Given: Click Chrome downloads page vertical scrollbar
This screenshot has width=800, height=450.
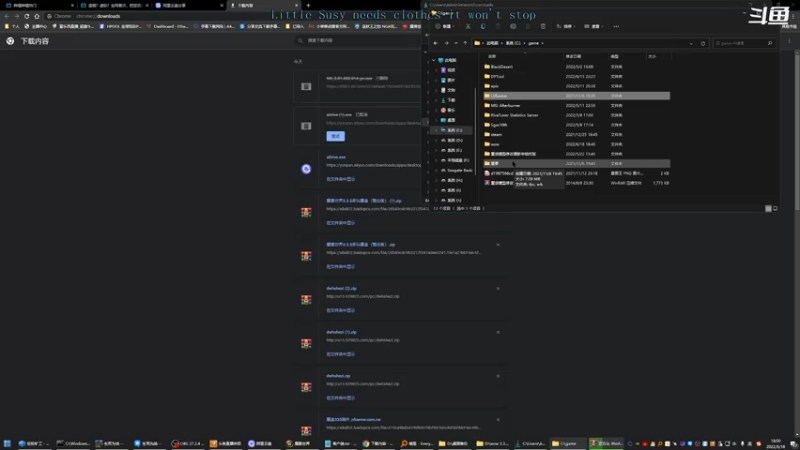Looking at the screenshot, I should [797, 131].
